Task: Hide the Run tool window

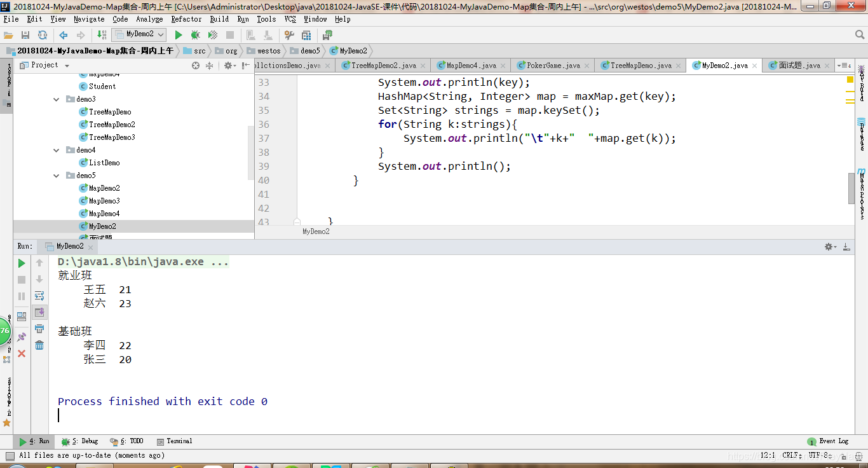Action: (x=846, y=247)
